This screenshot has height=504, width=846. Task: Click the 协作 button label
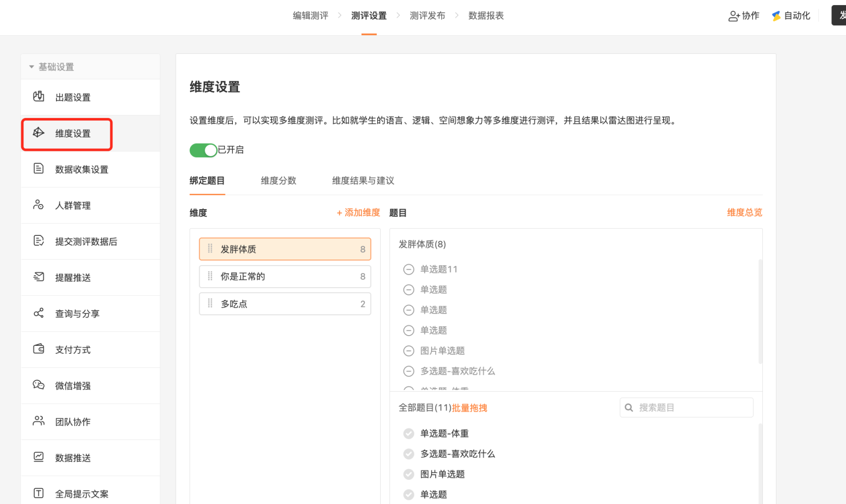[751, 16]
